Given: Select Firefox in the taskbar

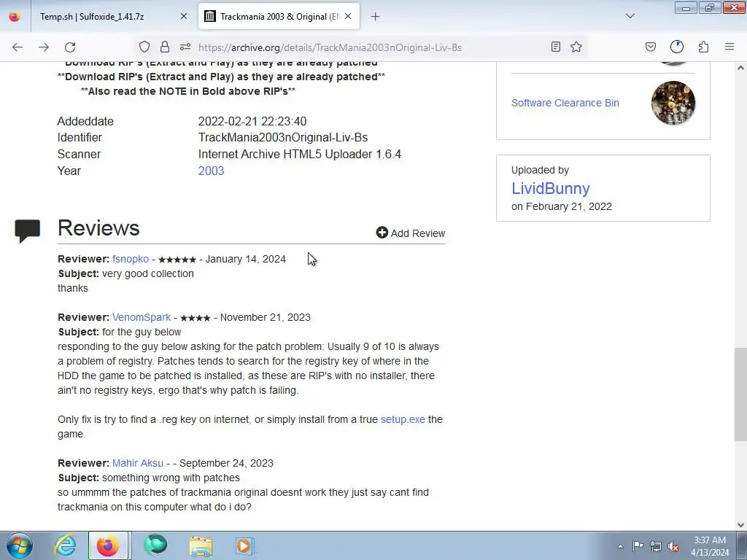Looking at the screenshot, I should [108, 545].
